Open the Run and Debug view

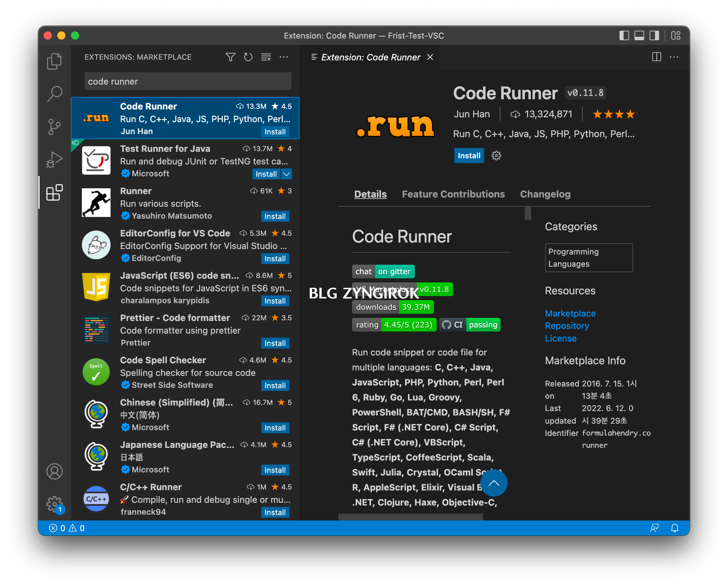point(54,158)
